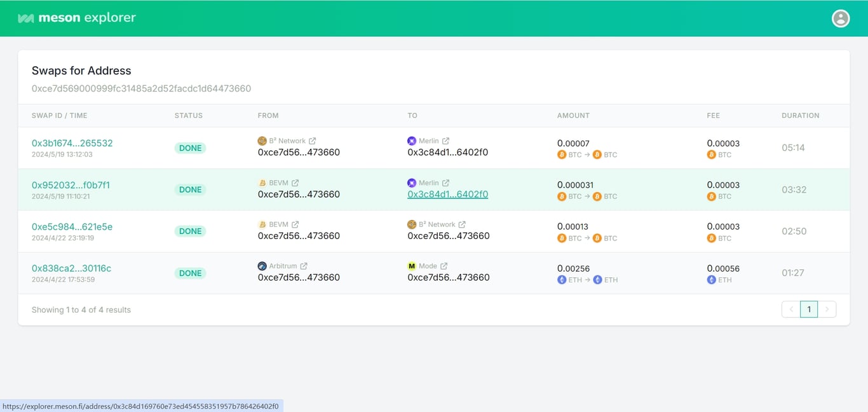Open external link beside Mode
Screen dimensions: 868x412
(444, 266)
